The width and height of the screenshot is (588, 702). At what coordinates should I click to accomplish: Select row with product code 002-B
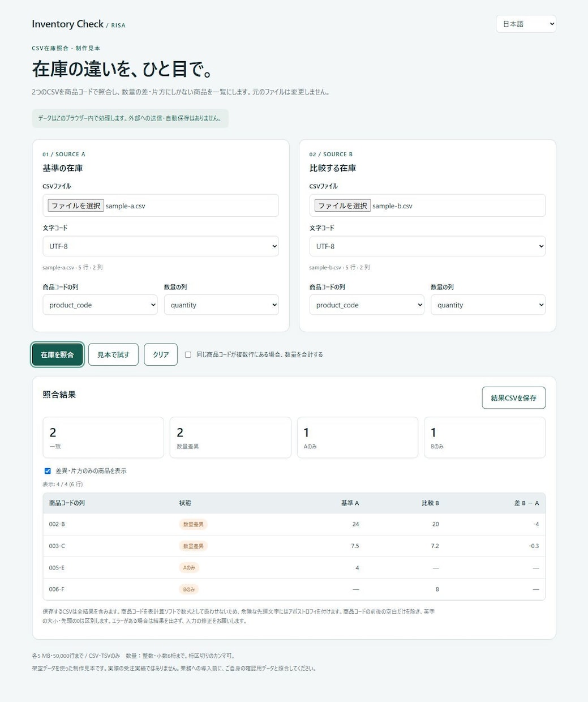coord(294,524)
